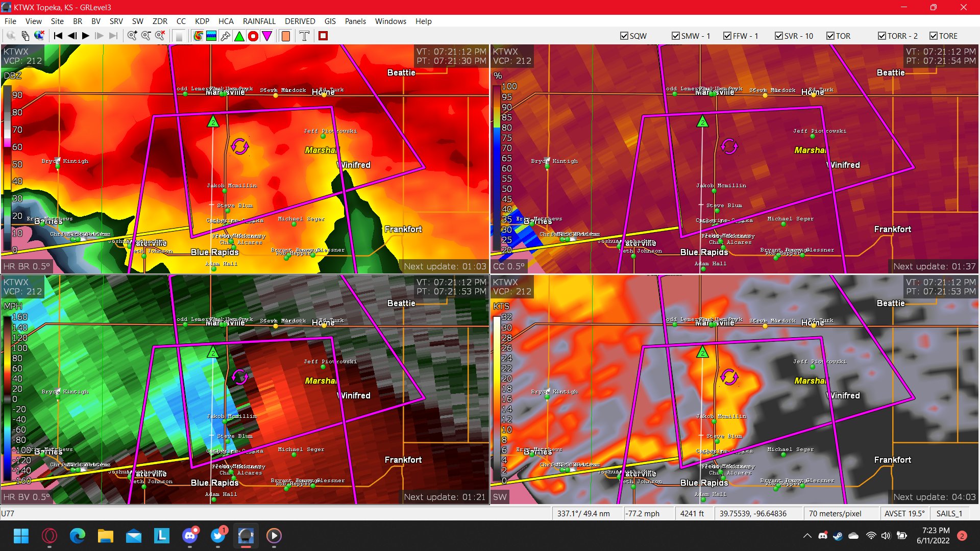Click the DBZ reflectivity color scale
The width and height of the screenshot is (980, 551).
point(8,168)
